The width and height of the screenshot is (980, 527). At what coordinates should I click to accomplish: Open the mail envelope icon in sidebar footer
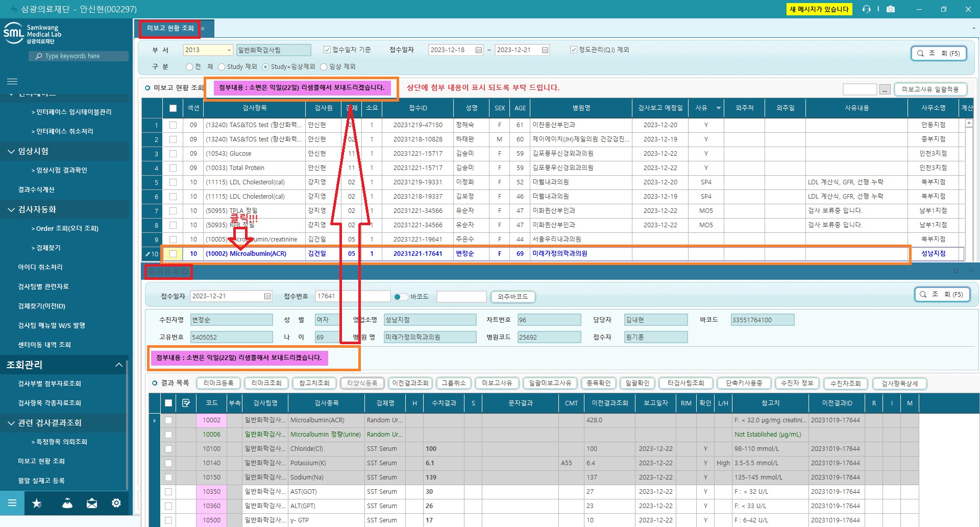tap(92, 504)
